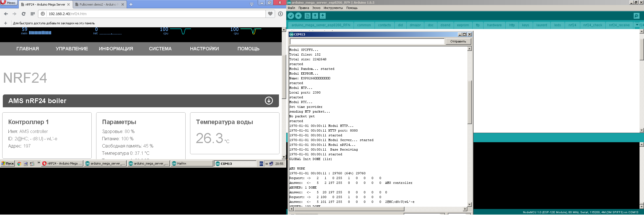
Task: Click the Отправить send button
Action: click(x=458, y=41)
